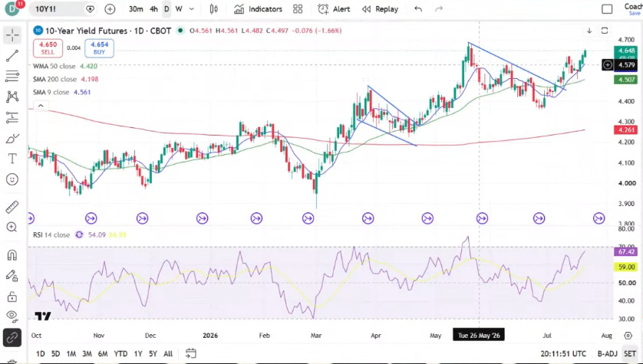This screenshot has width=643, height=364.
Task: Open the candlestick chart type menu
Action: pos(213,9)
